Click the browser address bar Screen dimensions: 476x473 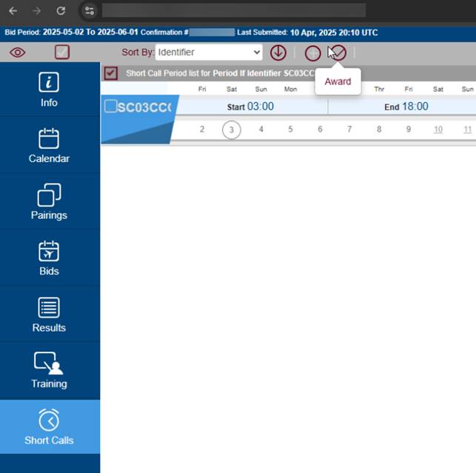234,10
